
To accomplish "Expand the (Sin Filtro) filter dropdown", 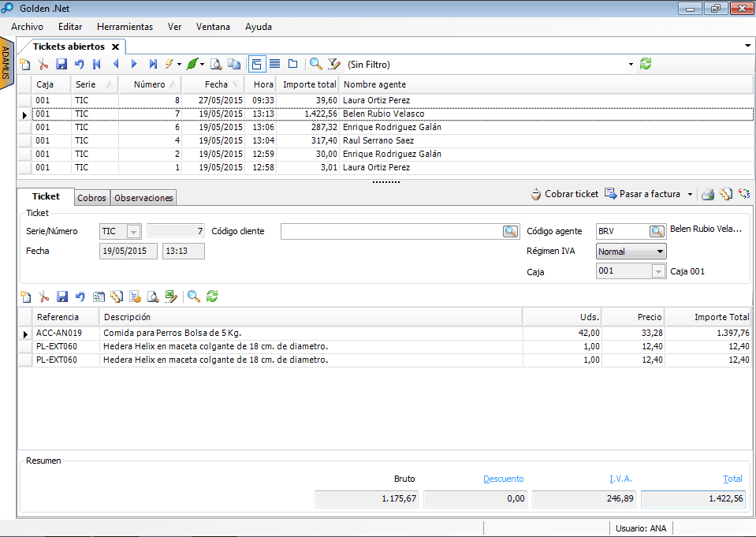I will pyautogui.click(x=631, y=65).
